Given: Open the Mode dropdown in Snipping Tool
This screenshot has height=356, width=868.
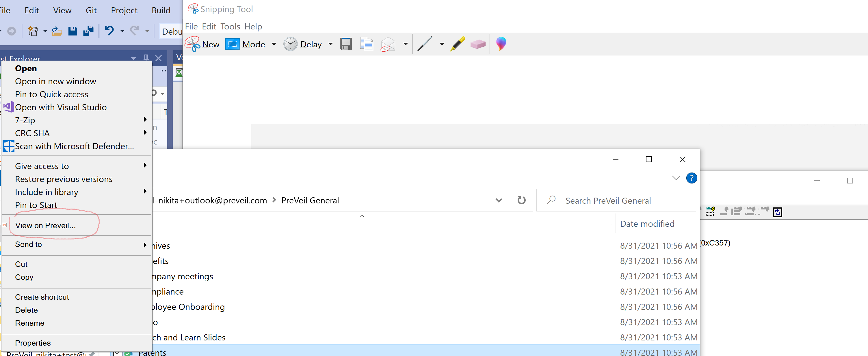Looking at the screenshot, I should click(274, 44).
